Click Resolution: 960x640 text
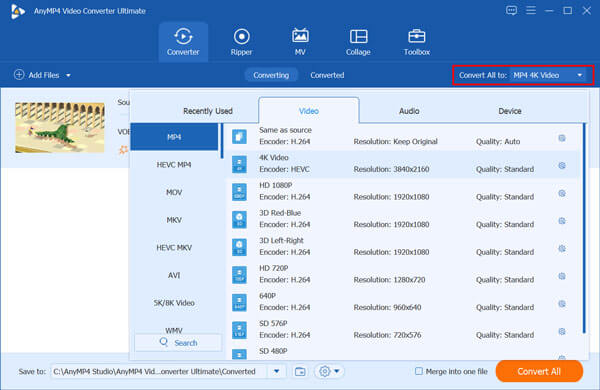Image resolution: width=600 pixels, height=390 pixels. pos(387,307)
